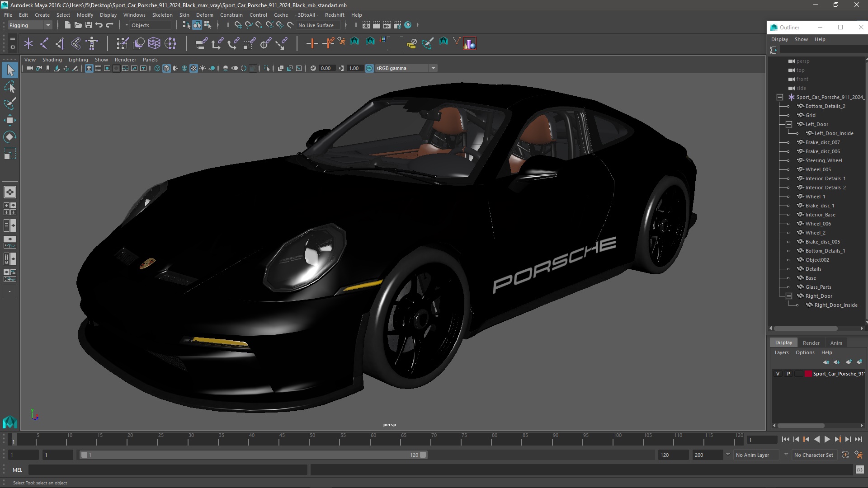Click the Undo arrow icon
The height and width of the screenshot is (488, 868).
[x=99, y=25]
